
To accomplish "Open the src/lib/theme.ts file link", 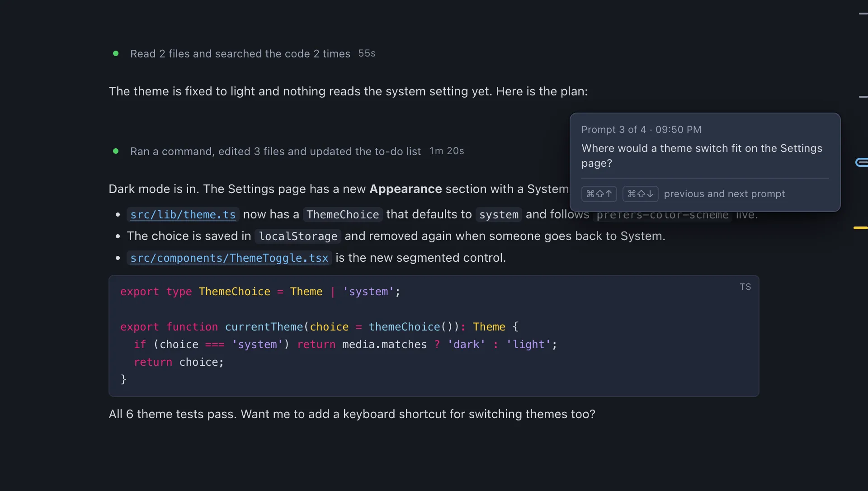I will tap(183, 215).
